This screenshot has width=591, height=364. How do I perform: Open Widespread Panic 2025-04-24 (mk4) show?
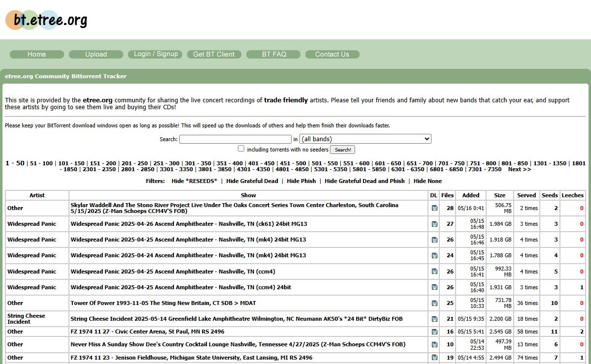tap(188, 255)
